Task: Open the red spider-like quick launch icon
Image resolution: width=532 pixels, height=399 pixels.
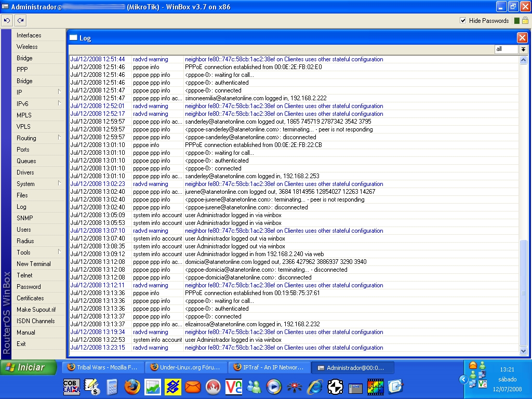Action: tap(294, 387)
